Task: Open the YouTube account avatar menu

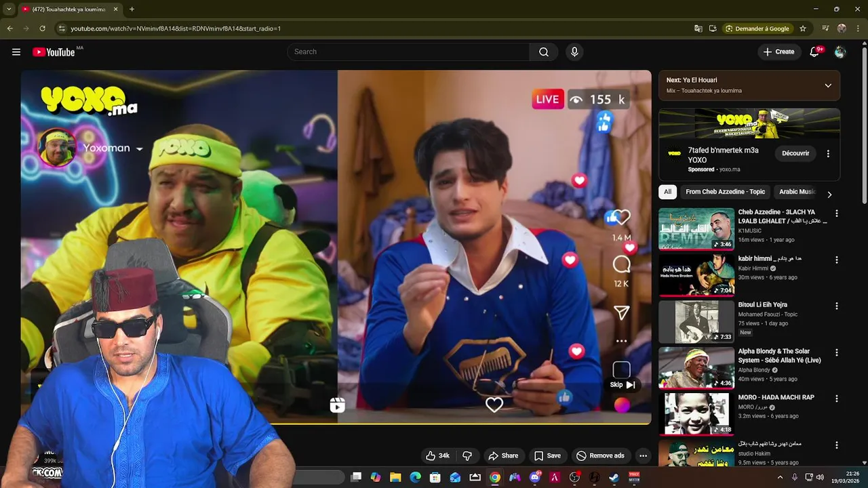Action: 840,52
